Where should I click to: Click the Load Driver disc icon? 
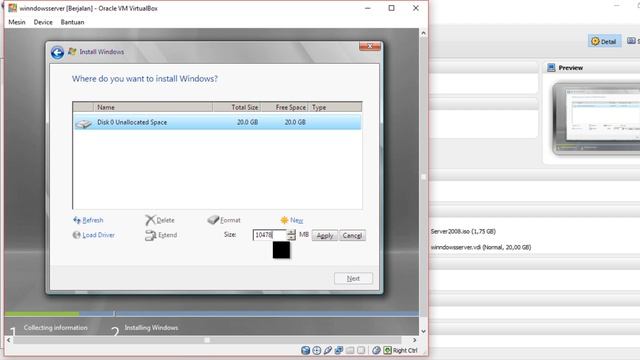(x=76, y=235)
